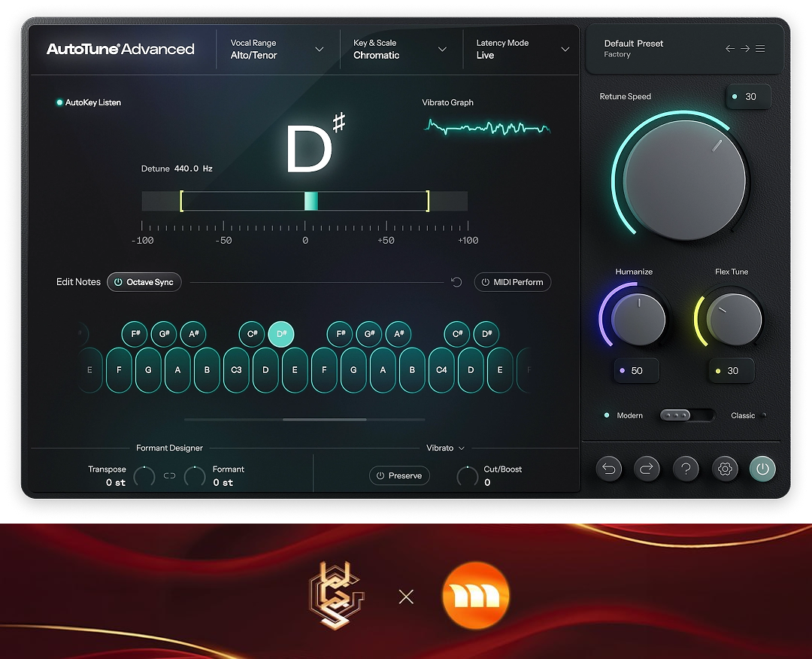The width and height of the screenshot is (812, 659).
Task: Go to next preset arrow
Action: [745, 49]
